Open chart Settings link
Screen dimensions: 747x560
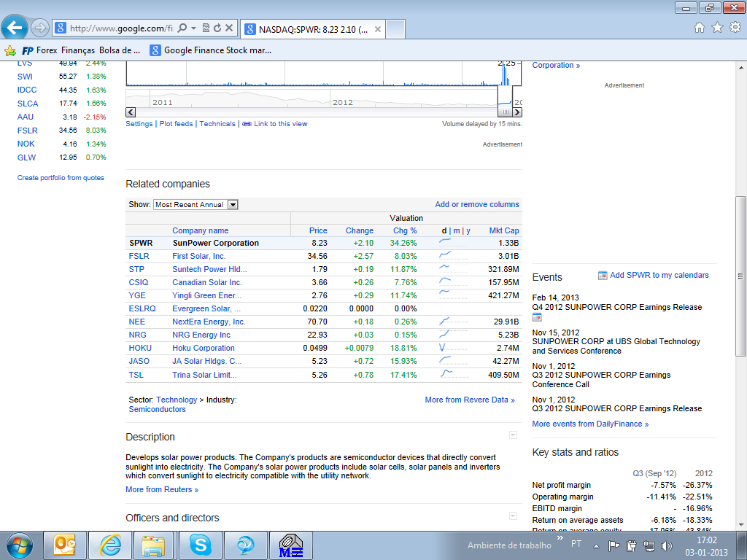pyautogui.click(x=139, y=124)
